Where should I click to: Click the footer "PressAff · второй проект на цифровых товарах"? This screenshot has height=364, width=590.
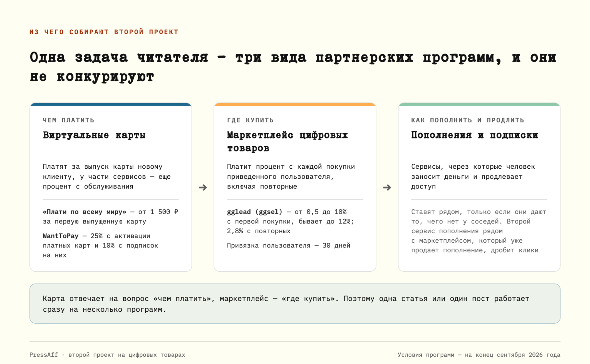[x=107, y=355]
